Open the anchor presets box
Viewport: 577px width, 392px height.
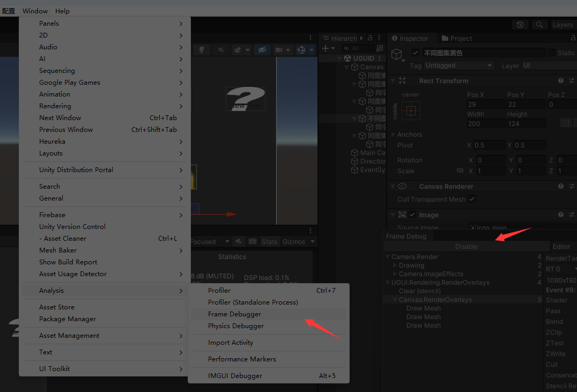[x=411, y=110]
